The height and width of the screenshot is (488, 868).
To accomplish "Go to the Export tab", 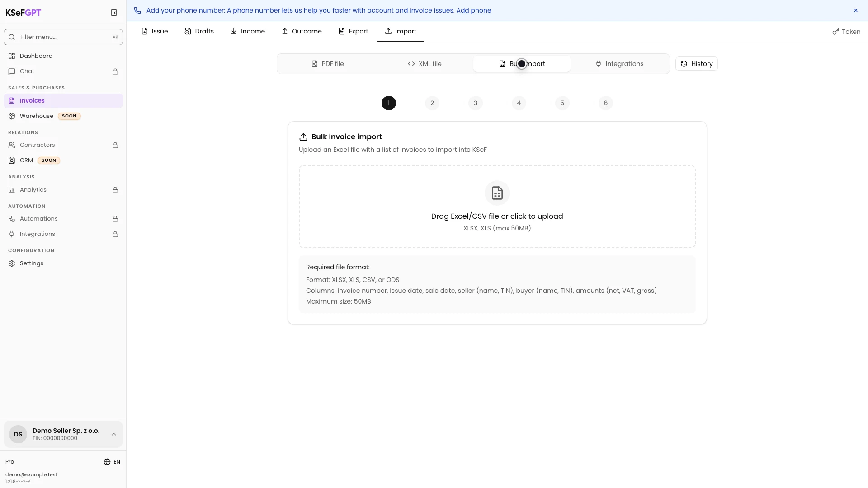I will (354, 31).
